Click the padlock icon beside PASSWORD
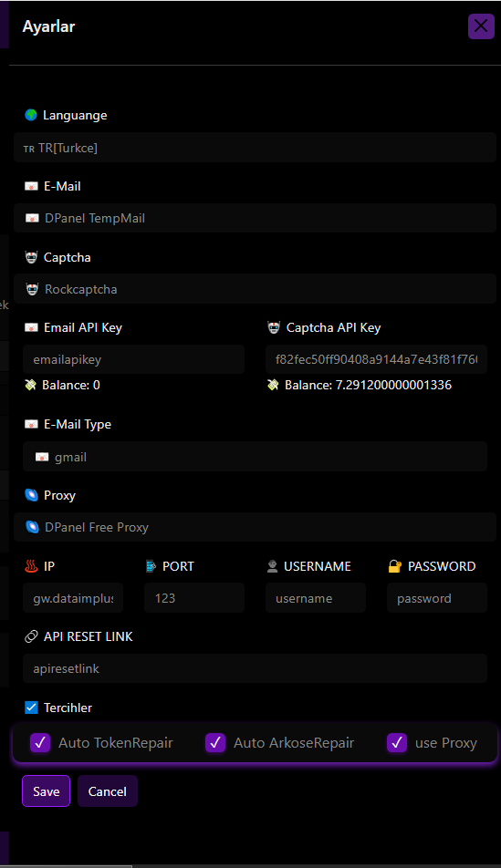 [x=394, y=566]
